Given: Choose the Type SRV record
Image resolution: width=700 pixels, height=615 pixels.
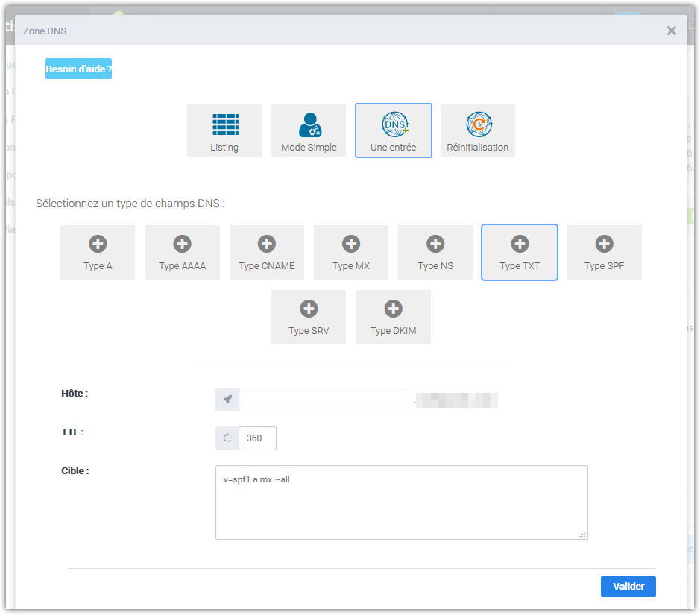Looking at the screenshot, I should (309, 317).
